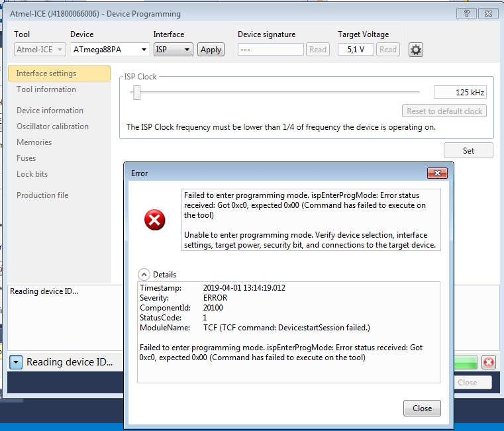
Task: Click the green progress bar
Action: pos(466,363)
